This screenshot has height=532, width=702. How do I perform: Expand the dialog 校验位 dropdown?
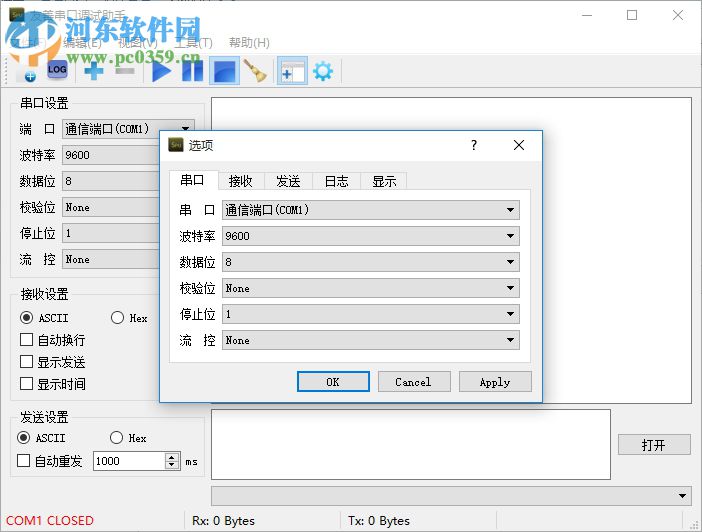pyautogui.click(x=371, y=288)
